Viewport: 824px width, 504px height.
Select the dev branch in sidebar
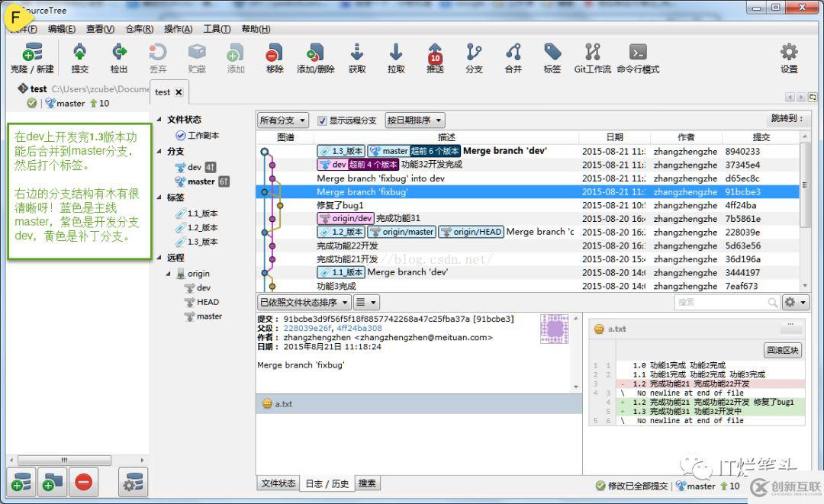pos(195,167)
